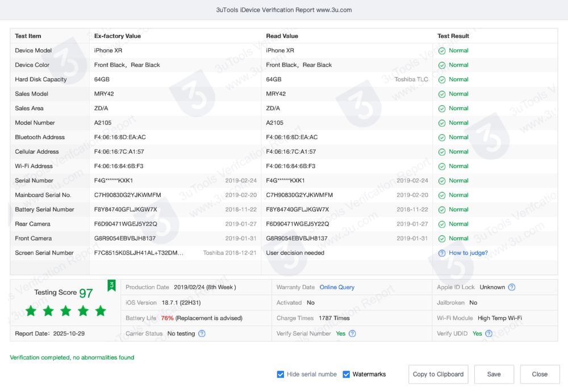Uncheck the Watermarks checkbox

tap(346, 374)
